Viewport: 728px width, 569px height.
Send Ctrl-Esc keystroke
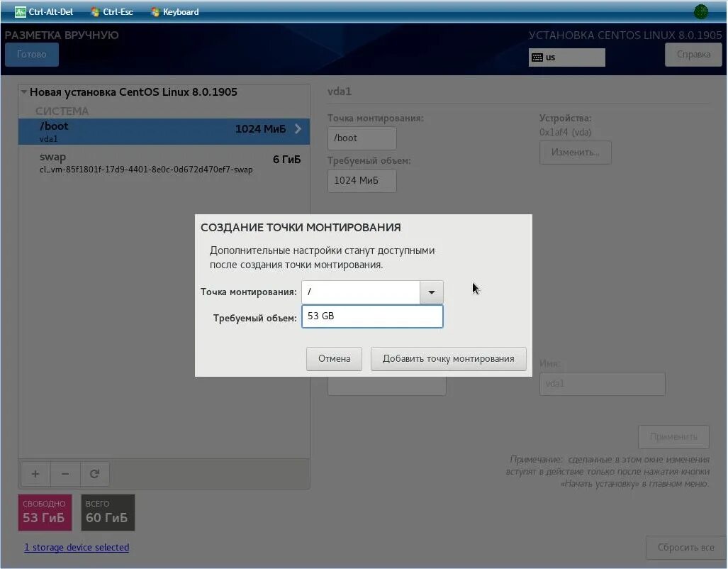click(112, 11)
